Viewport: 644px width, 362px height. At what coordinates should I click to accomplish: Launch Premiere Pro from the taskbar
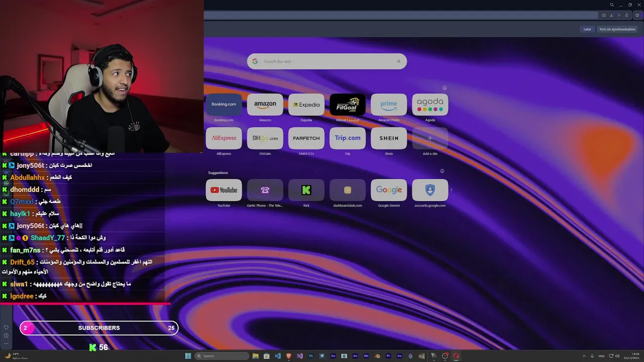(x=388, y=356)
